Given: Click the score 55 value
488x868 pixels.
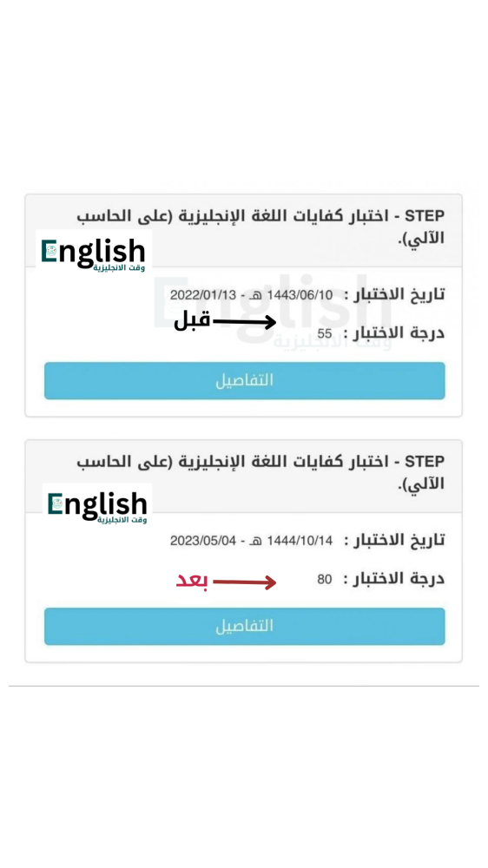Looking at the screenshot, I should [325, 334].
